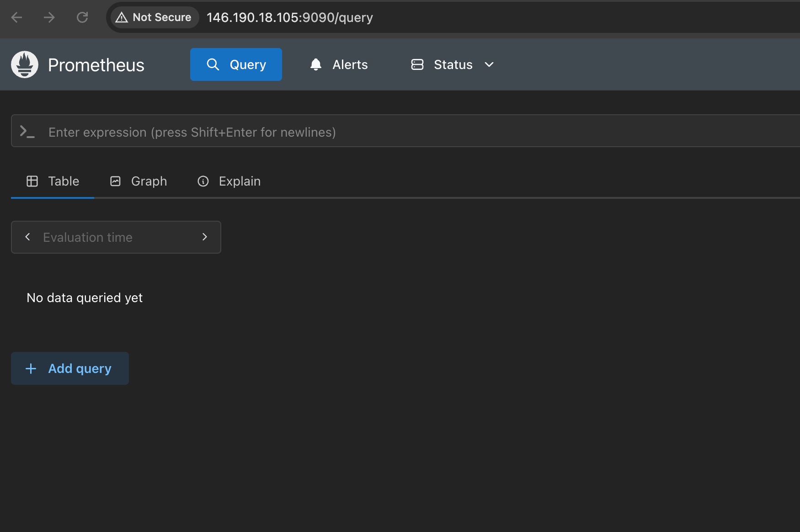Click the database icon next to Status
Screen dimensions: 800x532
pyautogui.click(x=417, y=64)
